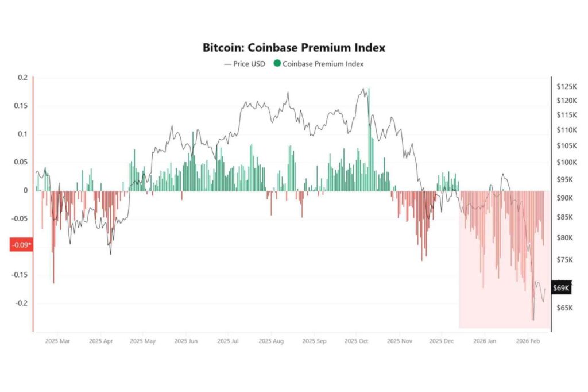
Task: Click the tallest green bar in October 2025
Action: click(x=369, y=138)
